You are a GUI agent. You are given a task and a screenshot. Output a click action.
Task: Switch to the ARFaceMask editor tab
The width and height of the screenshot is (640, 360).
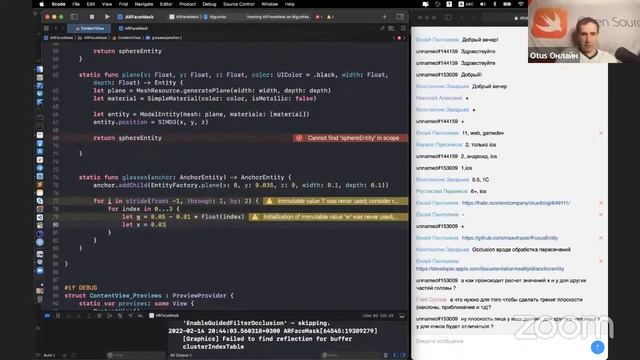(133, 28)
